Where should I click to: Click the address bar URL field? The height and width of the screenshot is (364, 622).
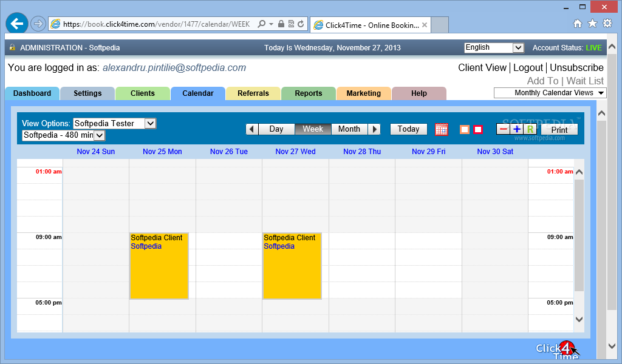(x=156, y=24)
